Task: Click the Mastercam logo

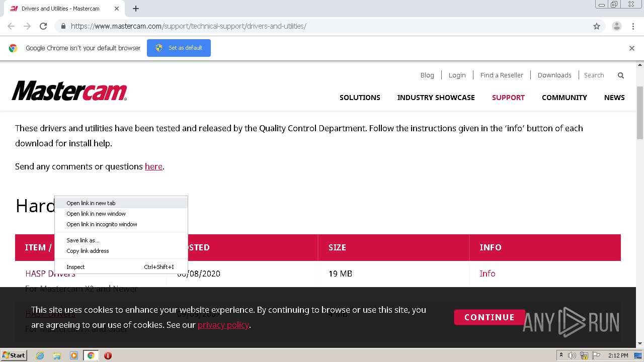Action: coord(69,91)
